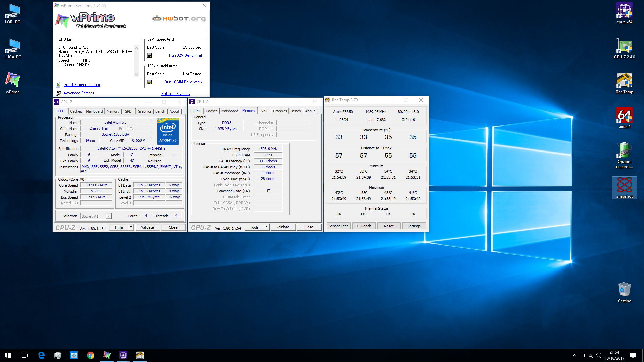Run 32M Benchmark link
The width and height of the screenshot is (644, 362).
coord(186,55)
